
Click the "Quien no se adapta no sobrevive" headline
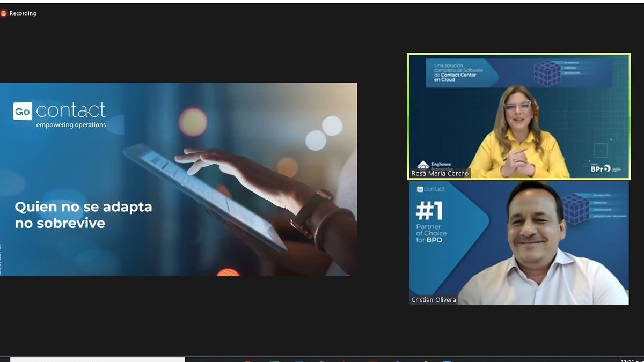83,215
